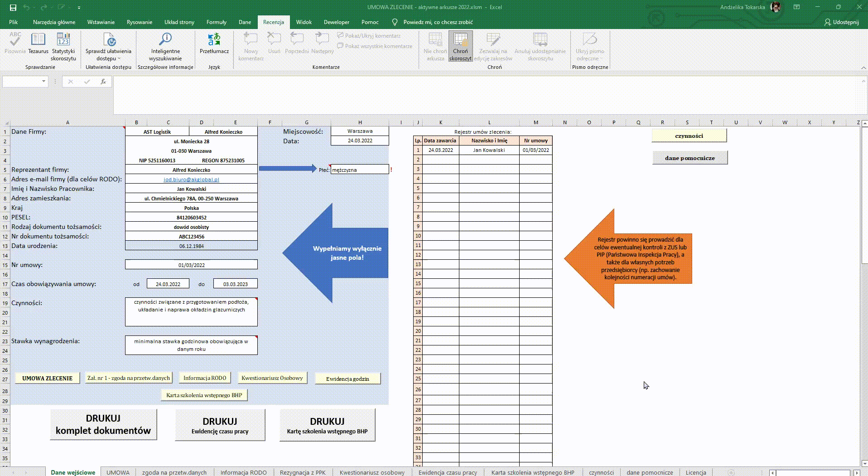The height and width of the screenshot is (476, 868).
Task: Open Inteligentne wyszukiwanie
Action: 165,47
